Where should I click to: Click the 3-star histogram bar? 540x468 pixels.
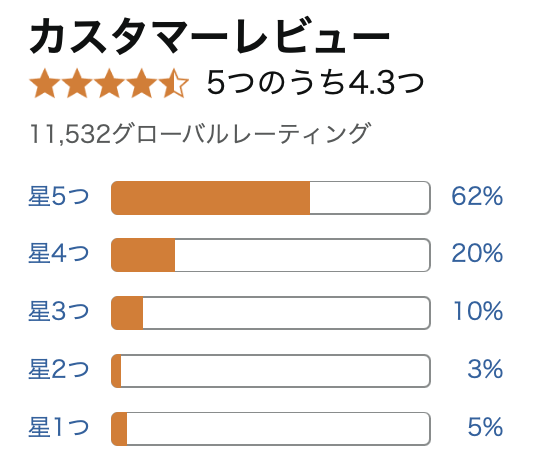click(271, 313)
